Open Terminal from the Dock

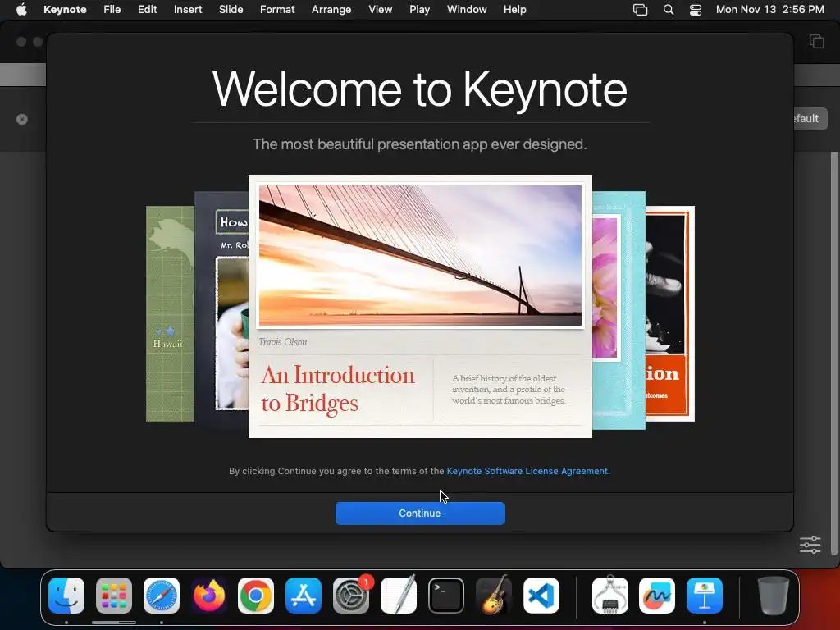click(445, 596)
